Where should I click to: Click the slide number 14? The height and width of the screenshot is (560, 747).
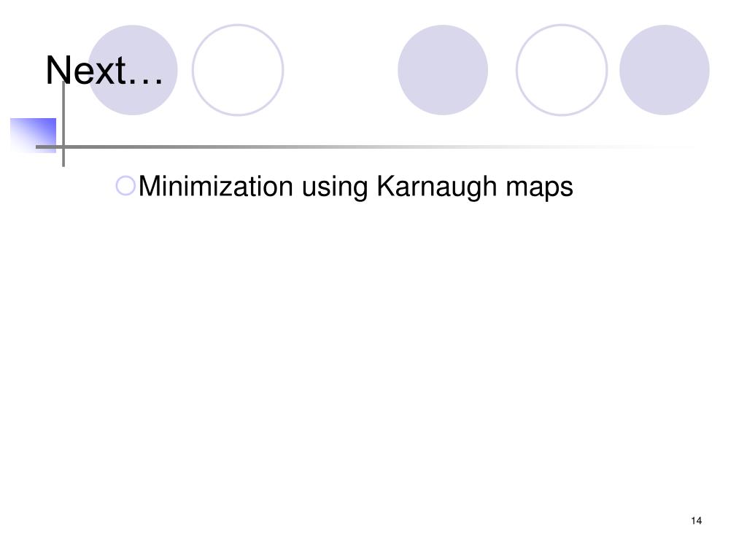tap(696, 521)
